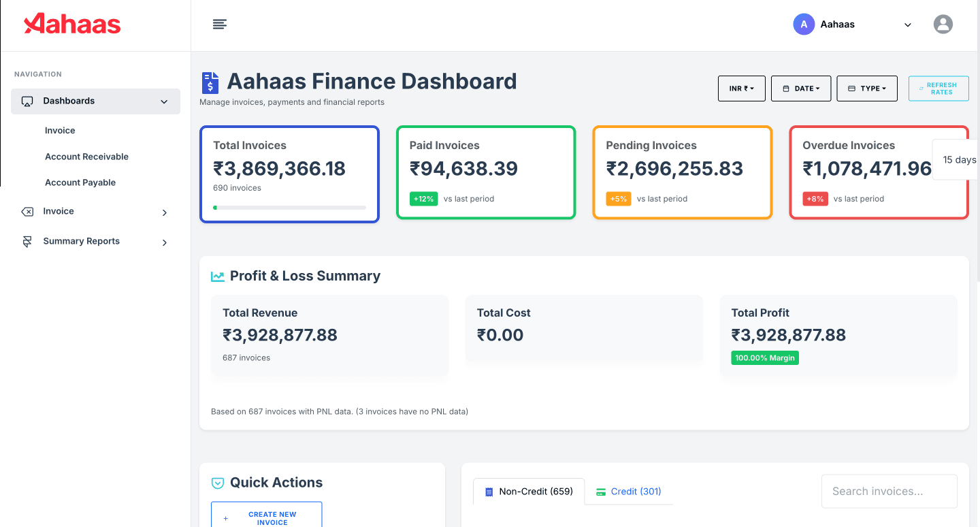Open the user profile icon at top right
The image size is (980, 527).
click(943, 24)
